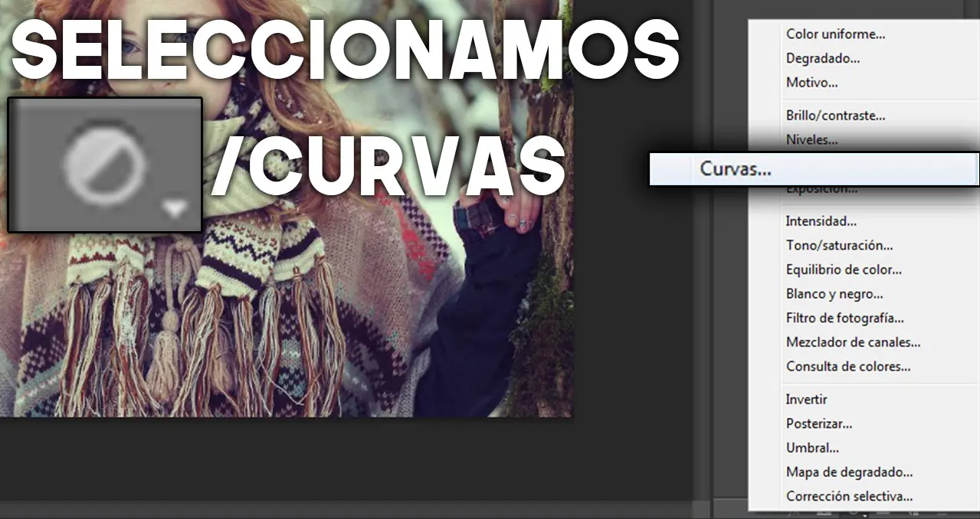The width and height of the screenshot is (980, 519).
Task: Select the Posterizar menu entry
Action: pos(819,424)
